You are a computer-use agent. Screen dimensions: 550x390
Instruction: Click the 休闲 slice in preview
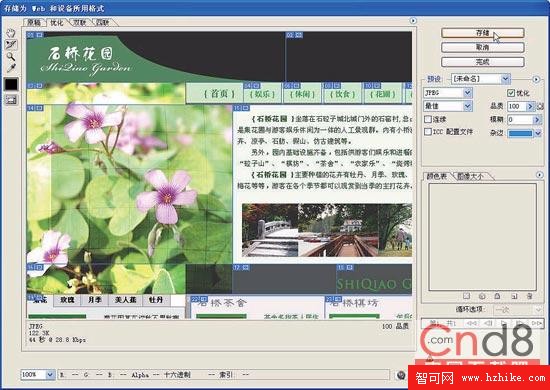(x=302, y=94)
